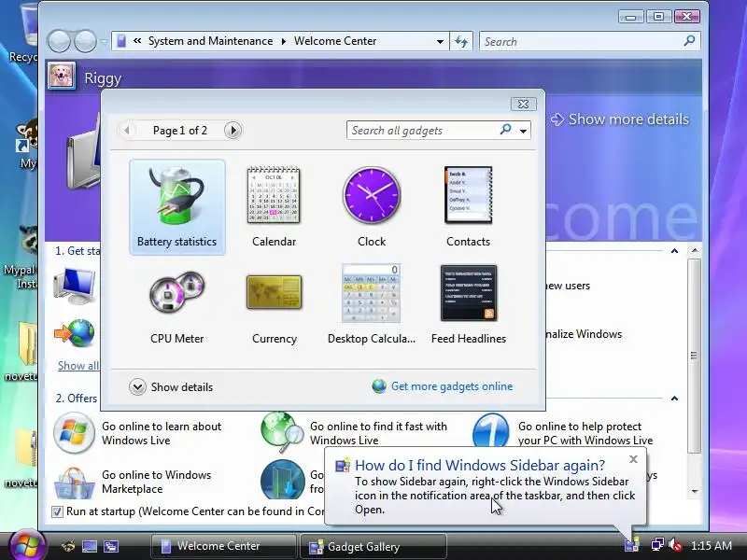Click How do I find Windows Sidebar title

point(480,465)
